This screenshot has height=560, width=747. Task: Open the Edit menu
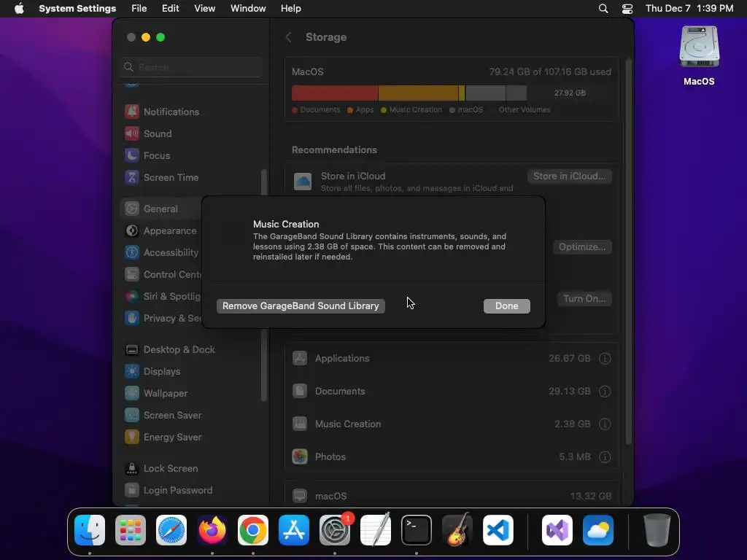click(x=170, y=9)
